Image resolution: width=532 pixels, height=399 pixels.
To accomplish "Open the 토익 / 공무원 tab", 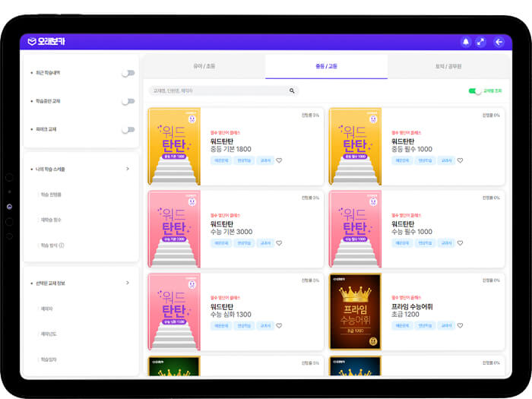I will click(448, 66).
